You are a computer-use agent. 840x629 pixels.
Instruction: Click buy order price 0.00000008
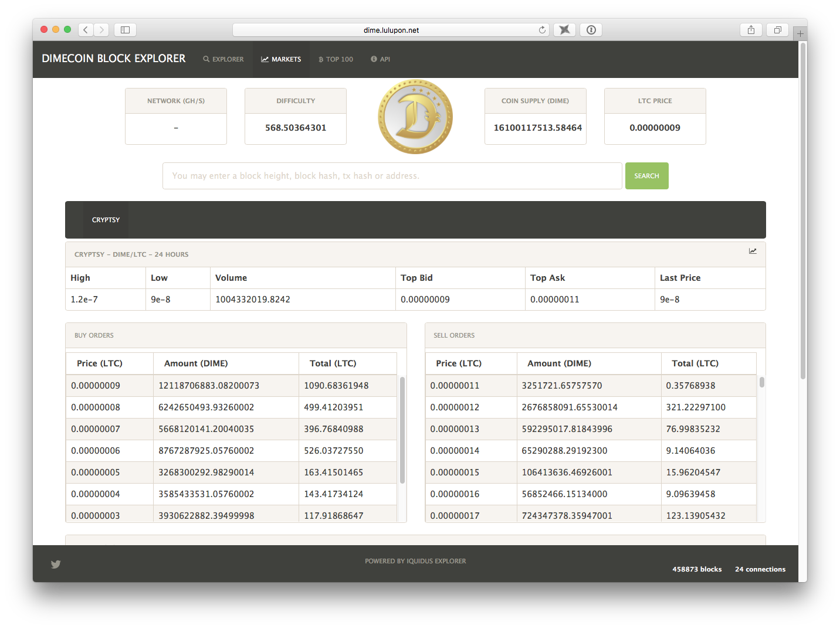click(x=96, y=407)
